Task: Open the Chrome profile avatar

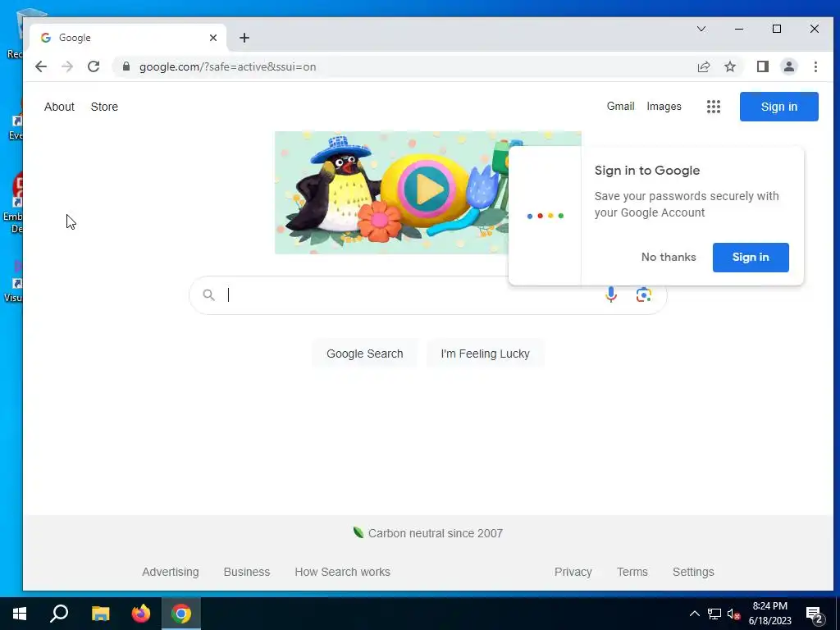Action: [788, 66]
